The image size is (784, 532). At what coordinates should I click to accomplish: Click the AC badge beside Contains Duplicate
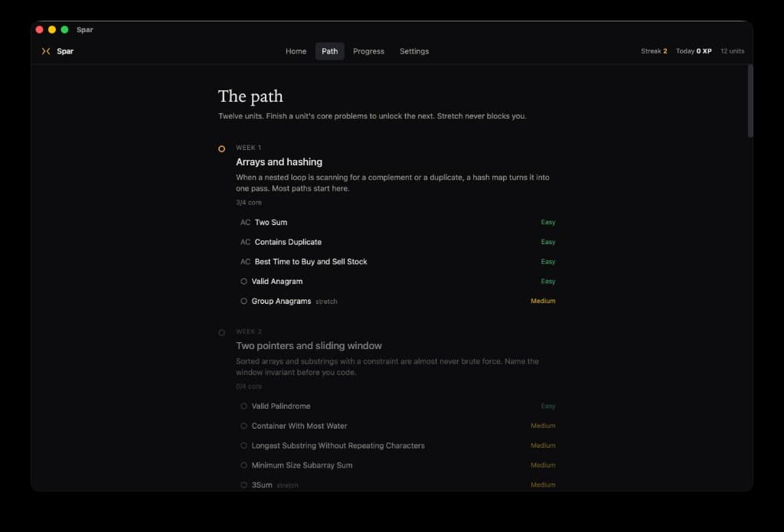click(x=245, y=242)
